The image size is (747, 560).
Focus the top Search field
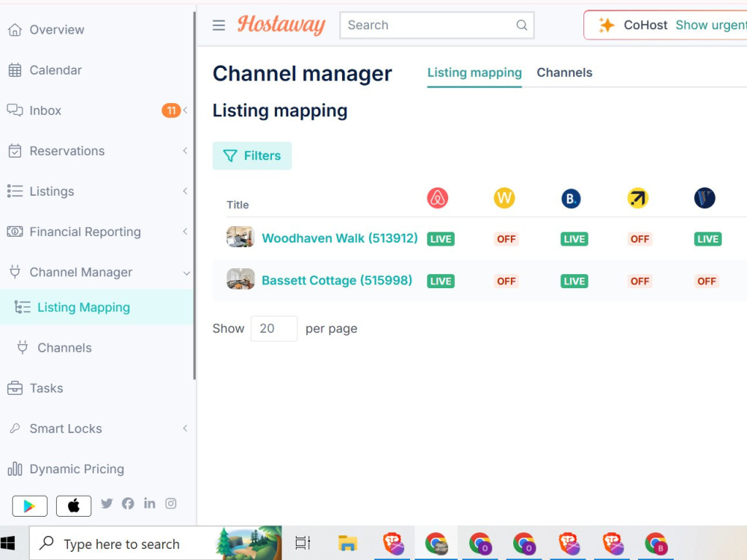tap(437, 25)
